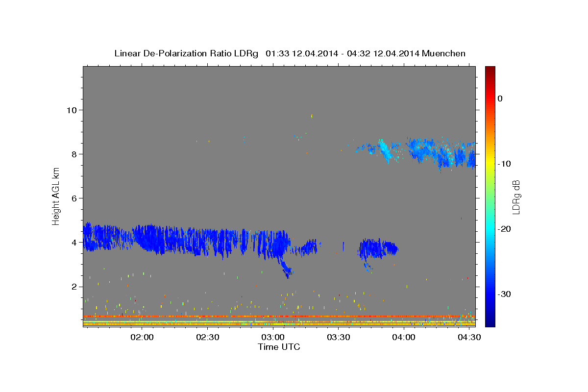588x392 pixels.
Task: Click the '02:00' time tick label
Action: point(142,337)
